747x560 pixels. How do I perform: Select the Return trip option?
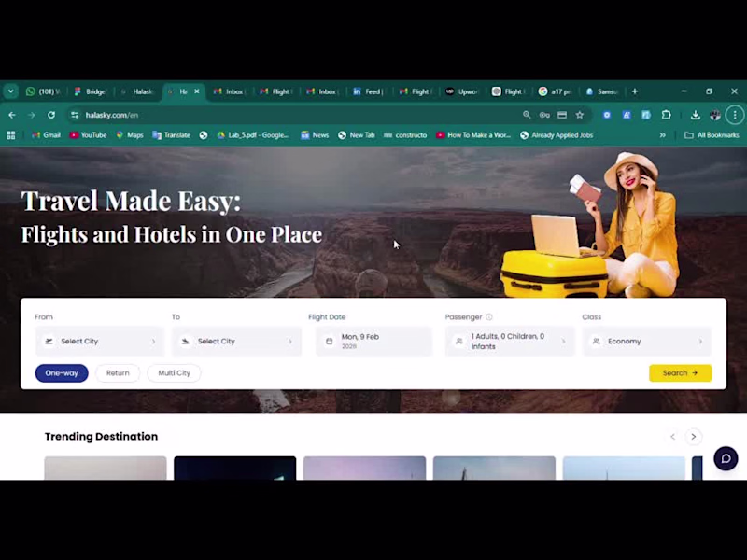coord(118,372)
